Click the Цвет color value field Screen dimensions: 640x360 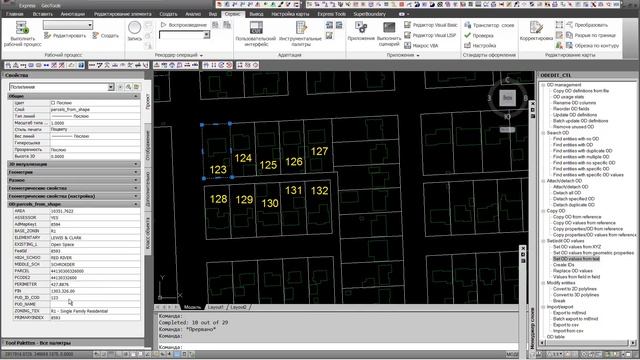click(x=95, y=103)
